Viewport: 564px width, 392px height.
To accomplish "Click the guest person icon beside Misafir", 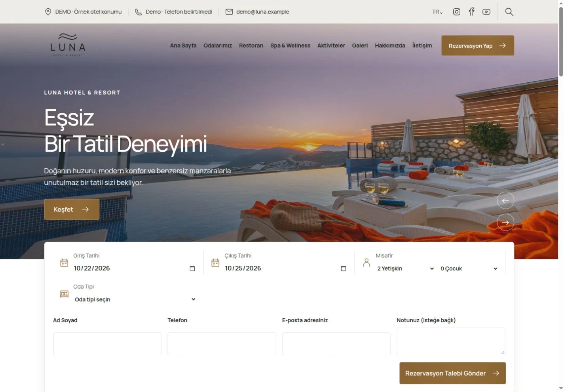I will pyautogui.click(x=367, y=263).
